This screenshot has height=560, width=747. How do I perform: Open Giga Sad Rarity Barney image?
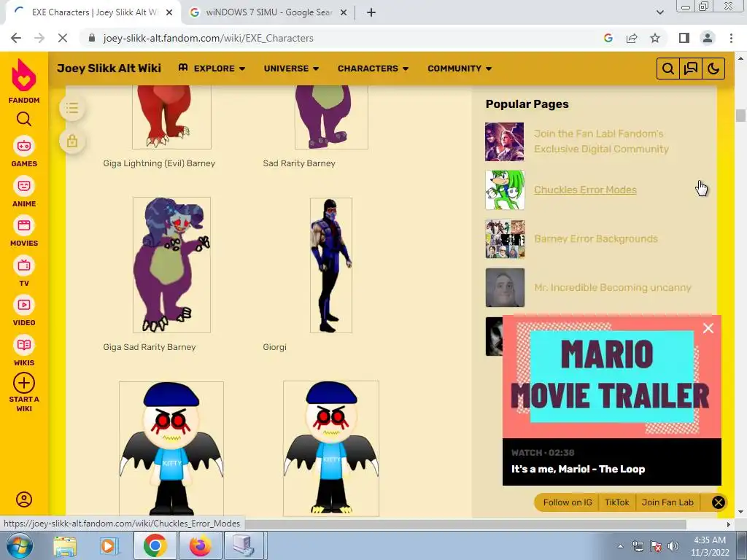[171, 265]
